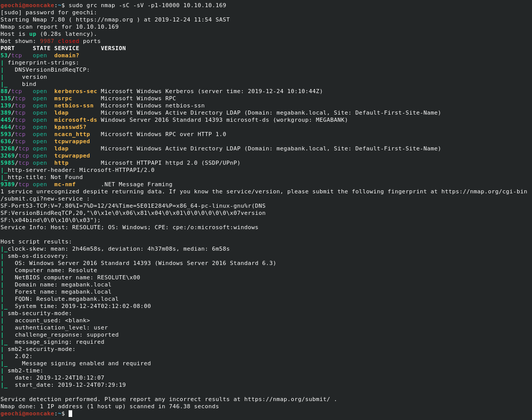Click the netbios-ssn service name

click(x=74, y=105)
